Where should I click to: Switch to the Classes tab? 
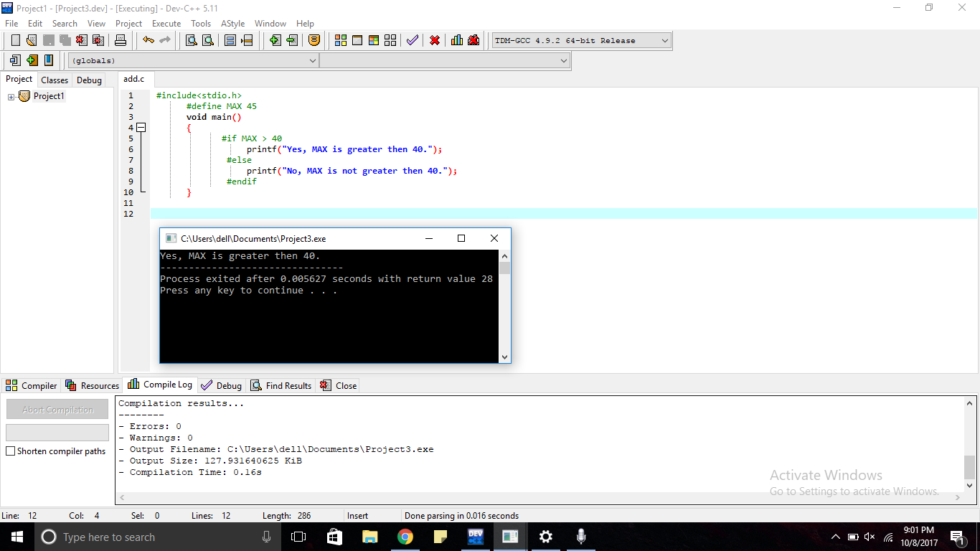[54, 80]
